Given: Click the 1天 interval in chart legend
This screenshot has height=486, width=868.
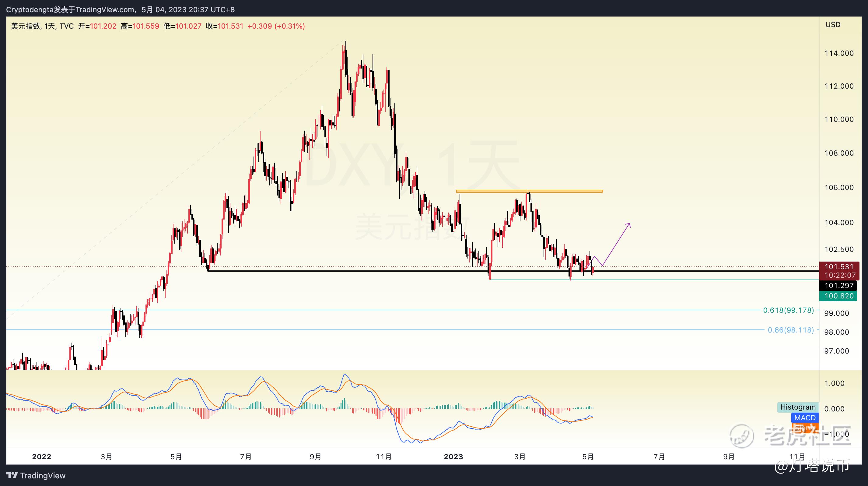Looking at the screenshot, I should click(x=50, y=26).
